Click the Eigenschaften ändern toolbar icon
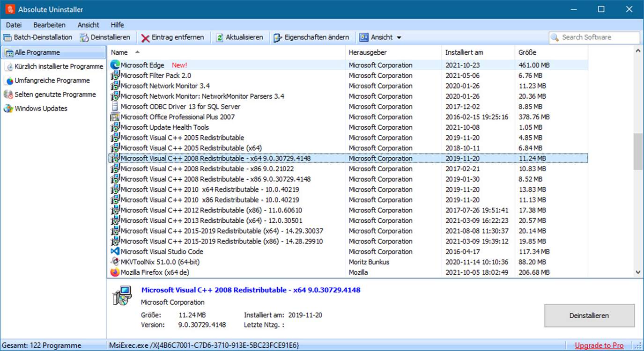Image resolution: width=644 pixels, height=351 pixels. point(278,37)
